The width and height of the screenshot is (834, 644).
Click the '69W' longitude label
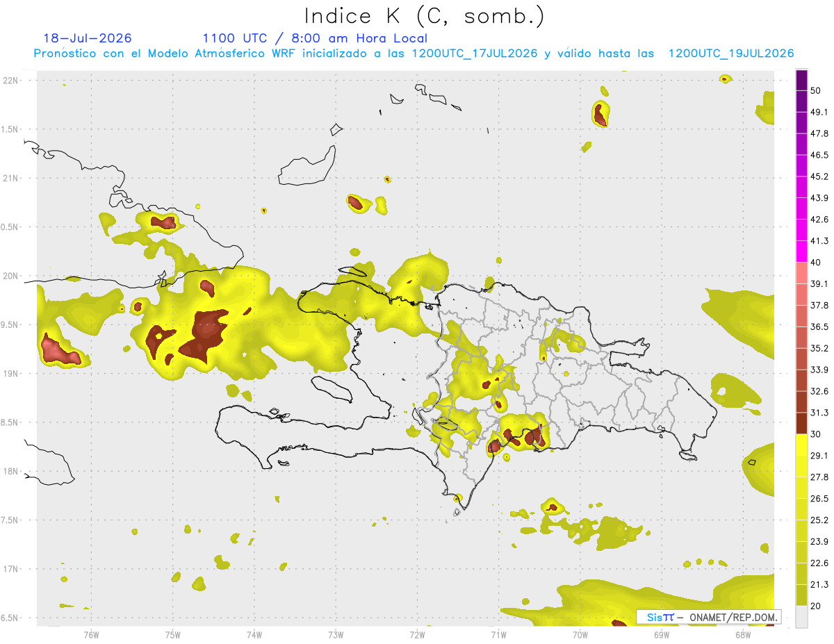pyautogui.click(x=662, y=635)
